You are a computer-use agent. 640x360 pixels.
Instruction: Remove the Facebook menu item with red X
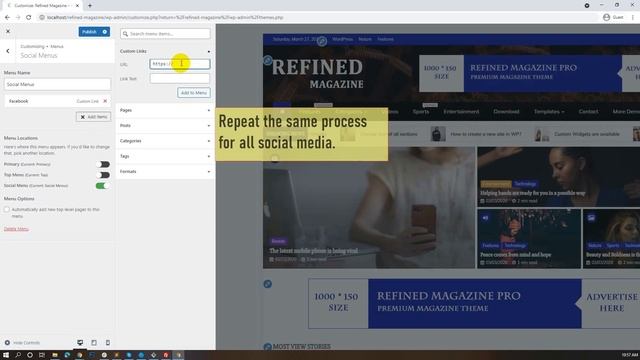105,101
